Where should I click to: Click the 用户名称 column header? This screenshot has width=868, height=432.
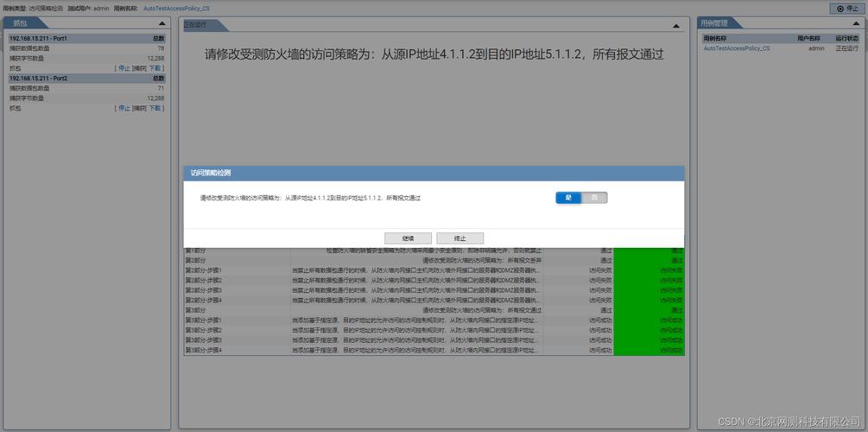click(x=810, y=38)
